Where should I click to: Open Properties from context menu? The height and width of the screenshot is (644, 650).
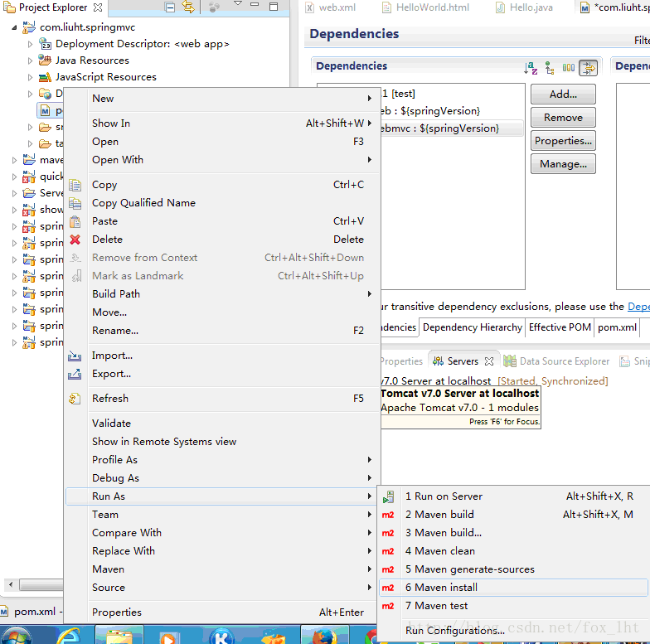[222, 613]
